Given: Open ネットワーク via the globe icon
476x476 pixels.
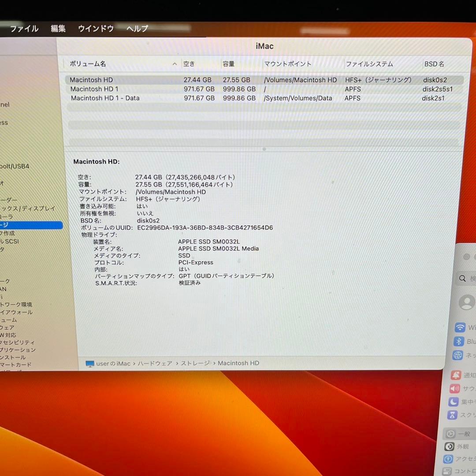Looking at the screenshot, I should click(457, 355).
